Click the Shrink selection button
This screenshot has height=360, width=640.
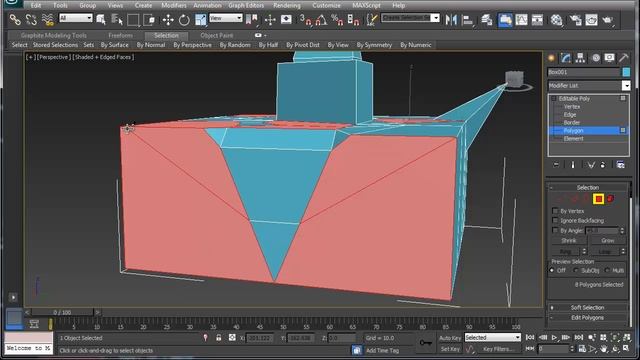coord(569,240)
